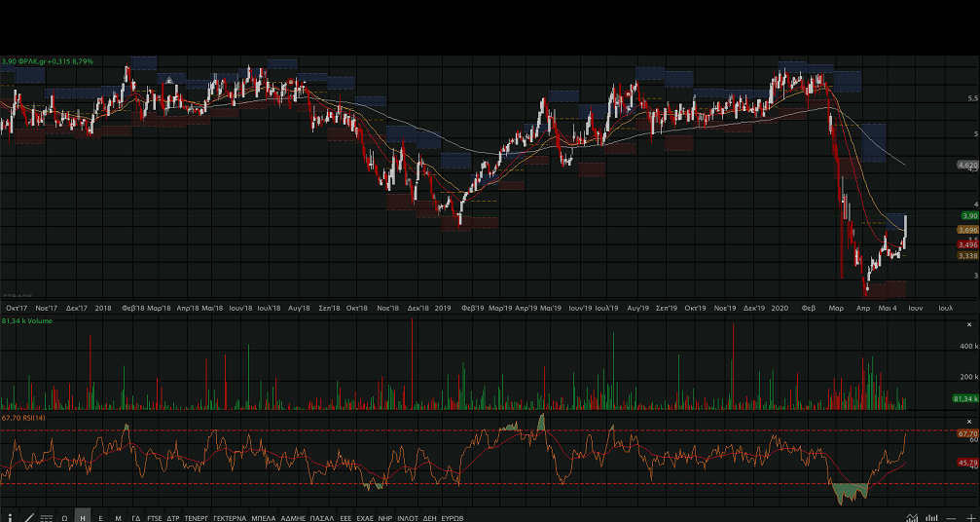Switch to the Η daily timeframe
980x522 pixels.
[x=83, y=518]
